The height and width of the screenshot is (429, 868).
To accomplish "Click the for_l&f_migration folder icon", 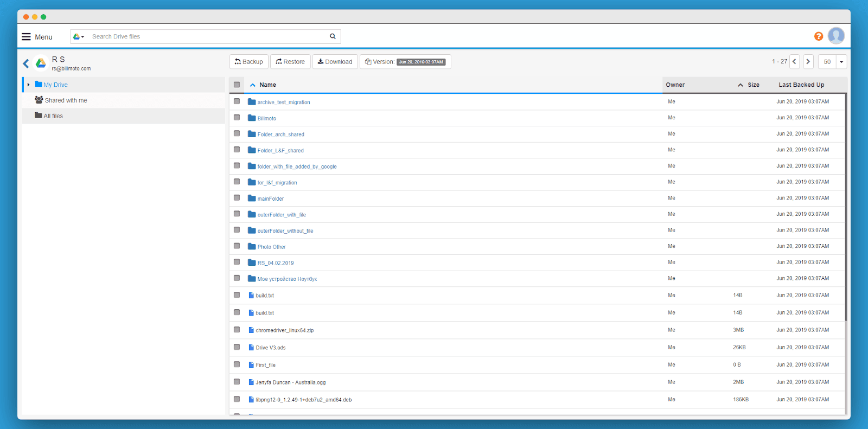I will pos(252,182).
